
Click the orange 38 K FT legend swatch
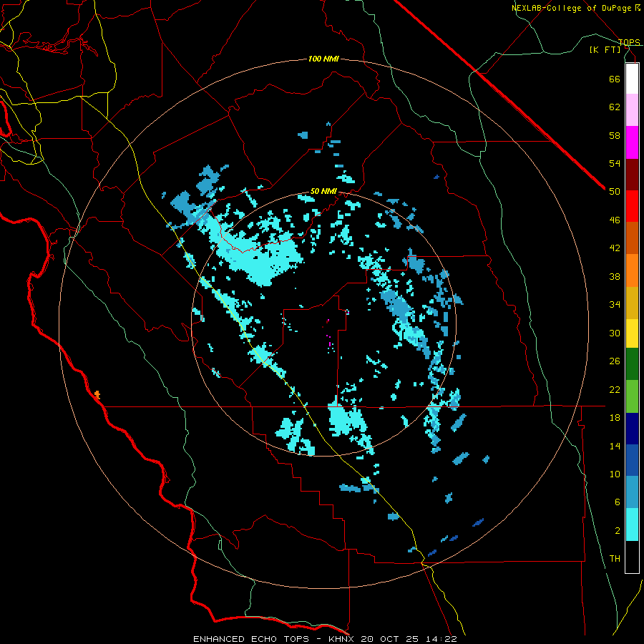(632, 270)
